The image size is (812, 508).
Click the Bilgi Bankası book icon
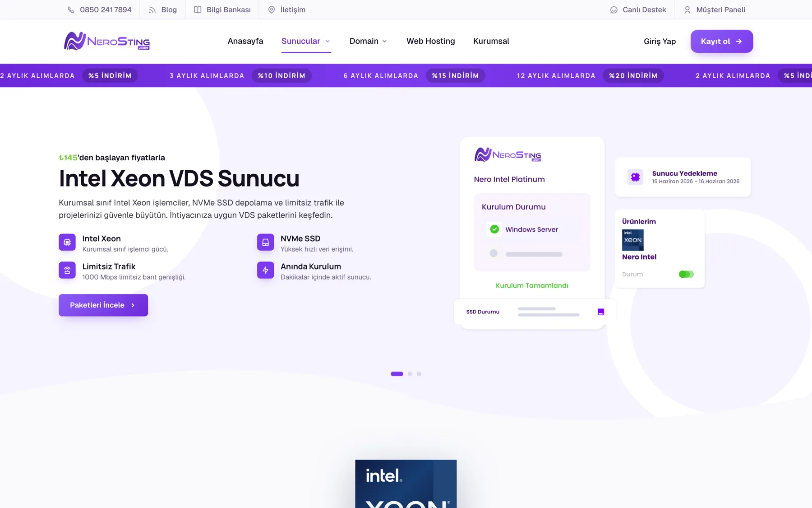coord(198,10)
